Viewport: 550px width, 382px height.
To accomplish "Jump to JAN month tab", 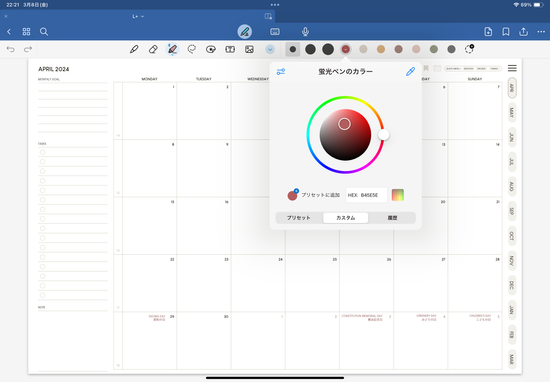I will 512,310.
